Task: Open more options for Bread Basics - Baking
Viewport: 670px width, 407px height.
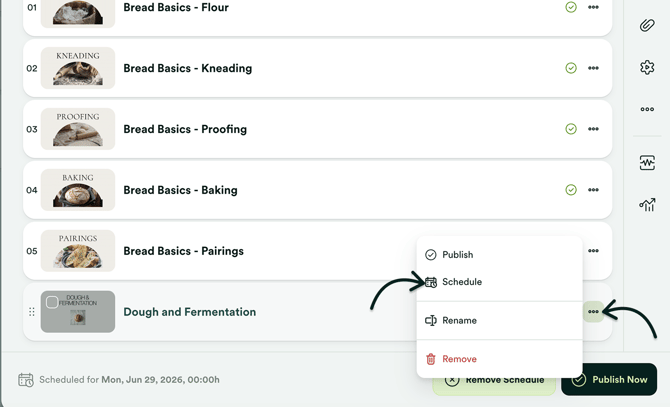Action: click(x=593, y=190)
